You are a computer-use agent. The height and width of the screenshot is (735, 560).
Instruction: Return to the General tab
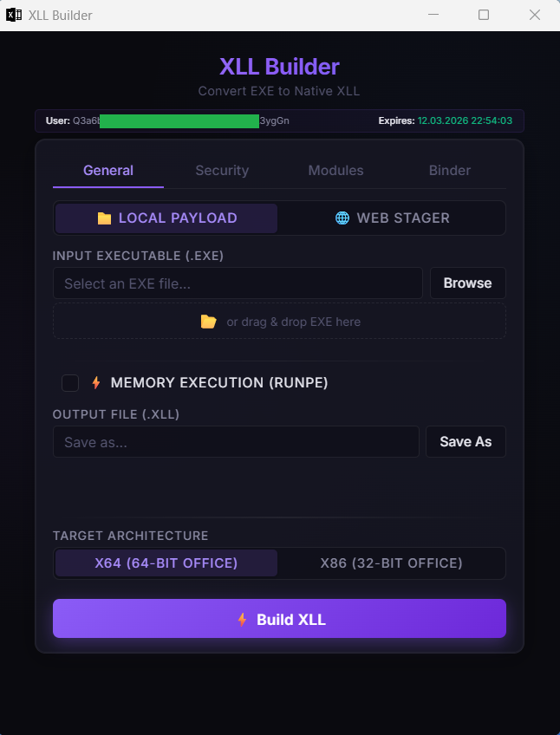(107, 170)
